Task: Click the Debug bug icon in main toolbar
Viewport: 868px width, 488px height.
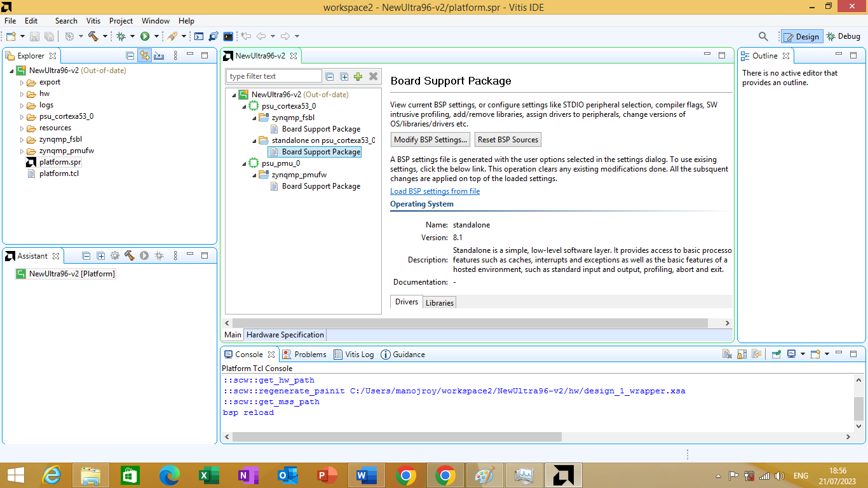Action: point(121,36)
